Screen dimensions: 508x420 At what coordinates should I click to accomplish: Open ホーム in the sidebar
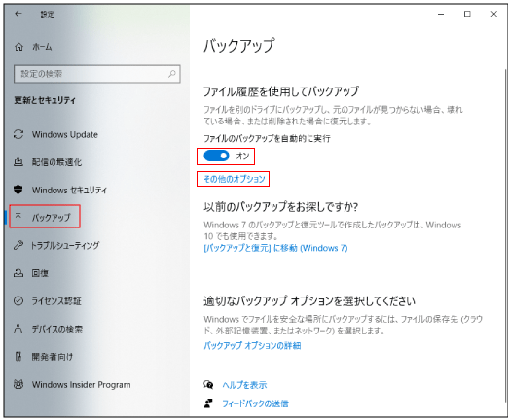[42, 47]
